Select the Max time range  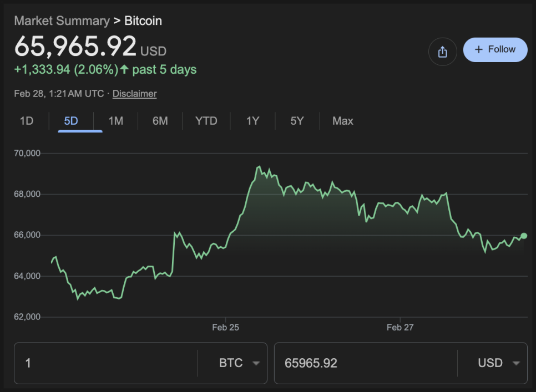tap(342, 121)
